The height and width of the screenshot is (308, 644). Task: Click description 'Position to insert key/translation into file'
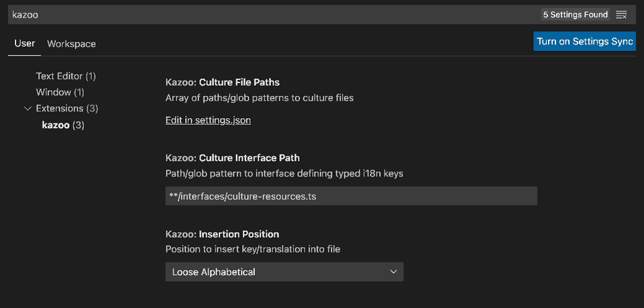(253, 249)
